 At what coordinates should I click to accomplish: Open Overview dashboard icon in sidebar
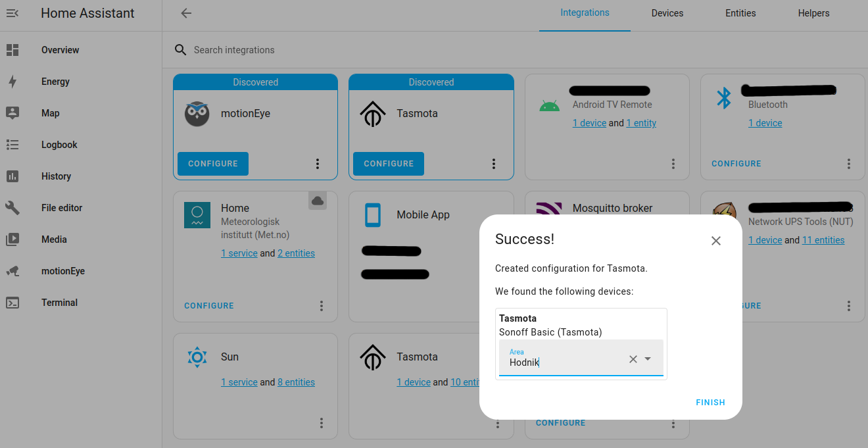(x=12, y=50)
